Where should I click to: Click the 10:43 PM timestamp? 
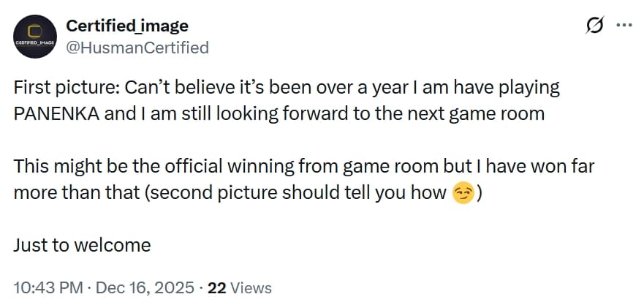click(47, 287)
